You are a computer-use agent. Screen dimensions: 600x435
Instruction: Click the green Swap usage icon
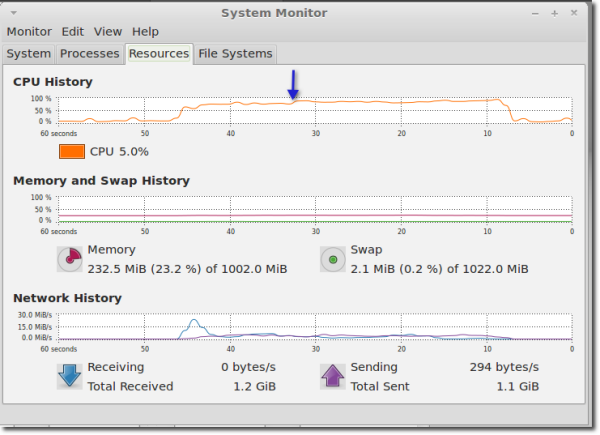[x=333, y=259]
